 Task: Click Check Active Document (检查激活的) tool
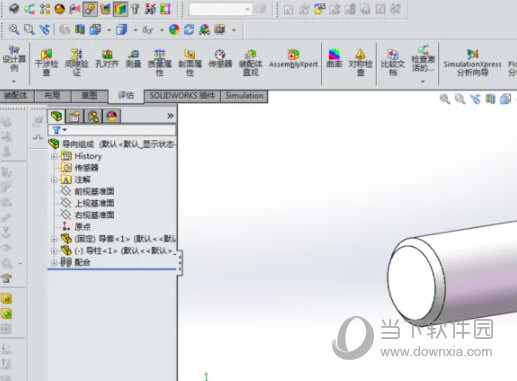[423, 59]
